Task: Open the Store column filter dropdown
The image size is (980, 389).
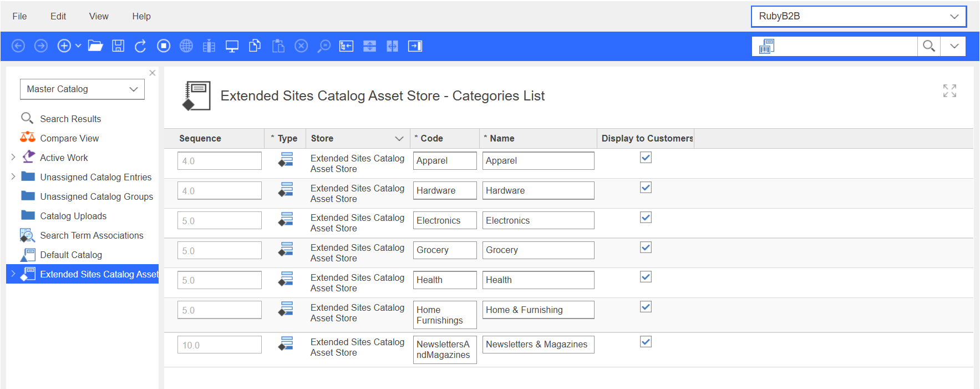Action: point(399,138)
